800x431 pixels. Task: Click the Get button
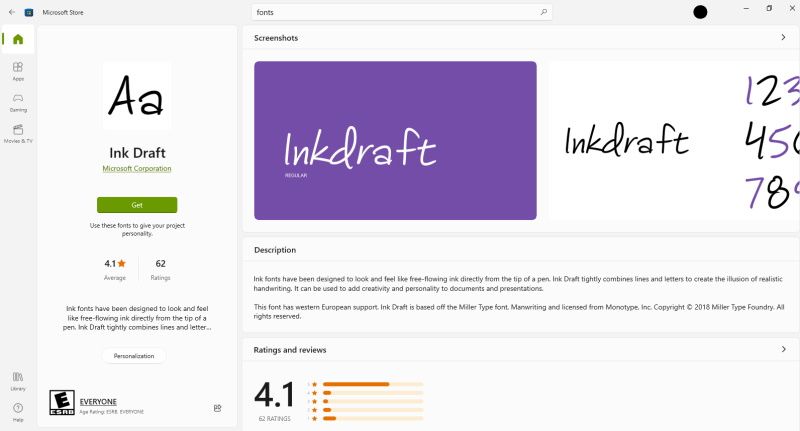click(x=137, y=205)
